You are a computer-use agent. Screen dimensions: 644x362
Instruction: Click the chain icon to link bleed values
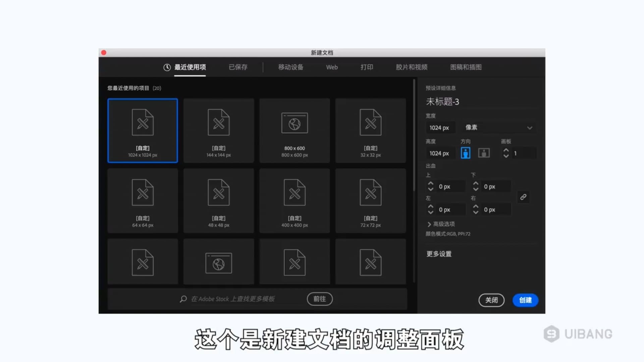point(524,197)
